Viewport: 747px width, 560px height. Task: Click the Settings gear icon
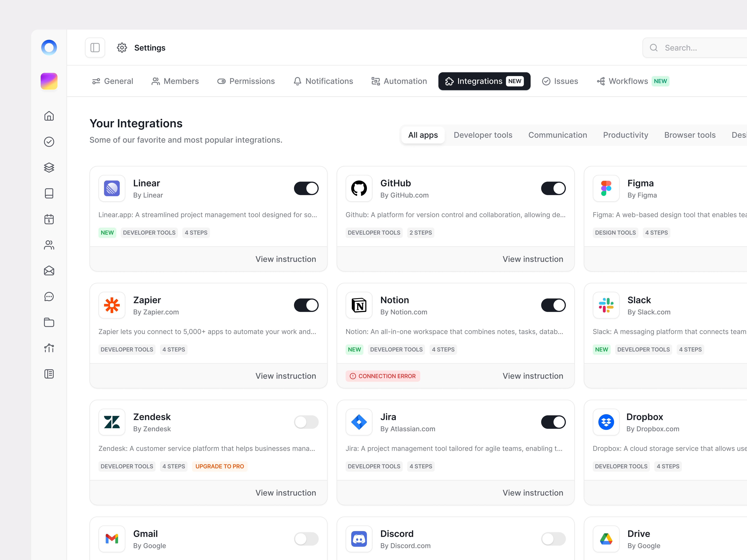pyautogui.click(x=122, y=48)
